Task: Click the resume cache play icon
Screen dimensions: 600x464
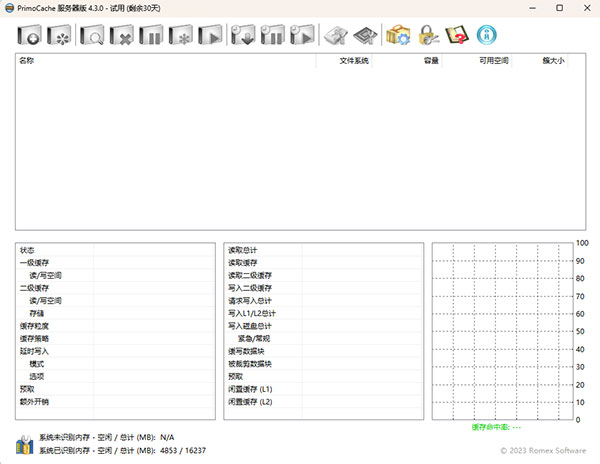Action: 210,35
